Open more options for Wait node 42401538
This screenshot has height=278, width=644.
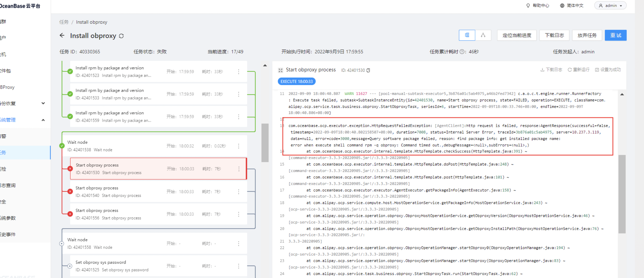point(238,146)
